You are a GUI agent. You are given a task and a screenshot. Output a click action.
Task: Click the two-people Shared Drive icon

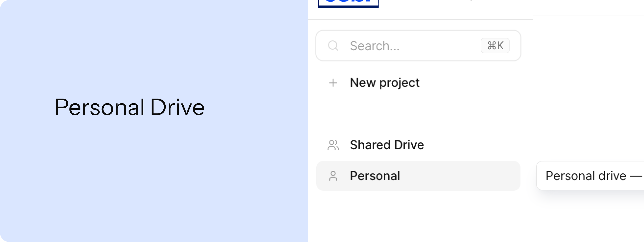tap(333, 145)
